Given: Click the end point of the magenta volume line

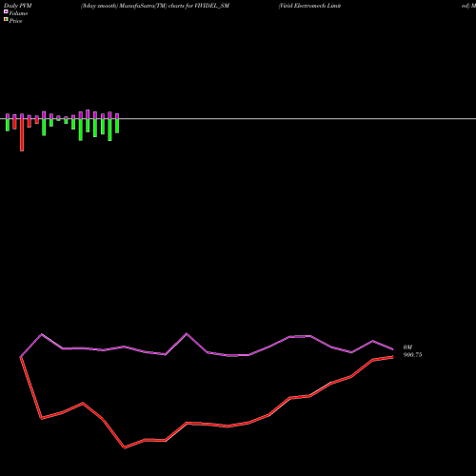Looking at the screenshot, I should [393, 349].
